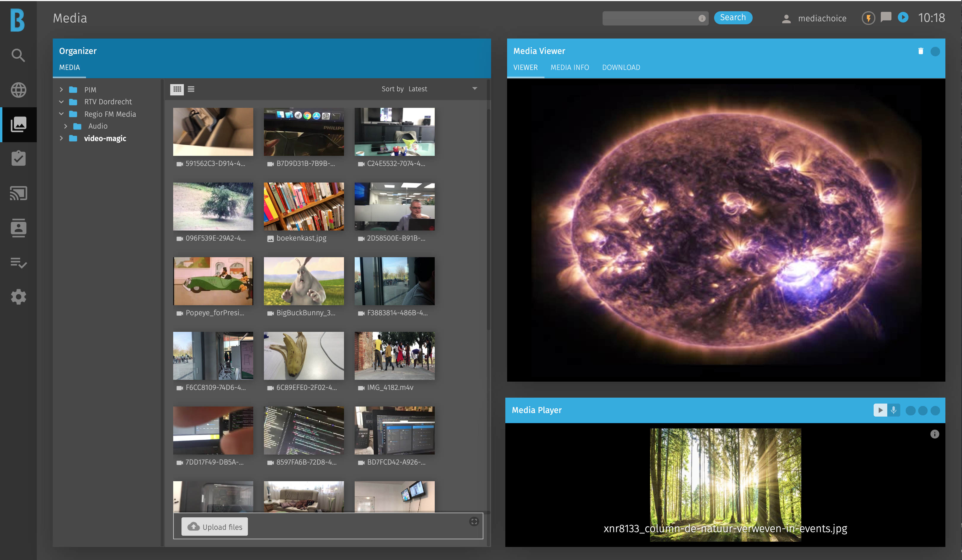
Task: Click the Search button
Action: [x=732, y=17]
